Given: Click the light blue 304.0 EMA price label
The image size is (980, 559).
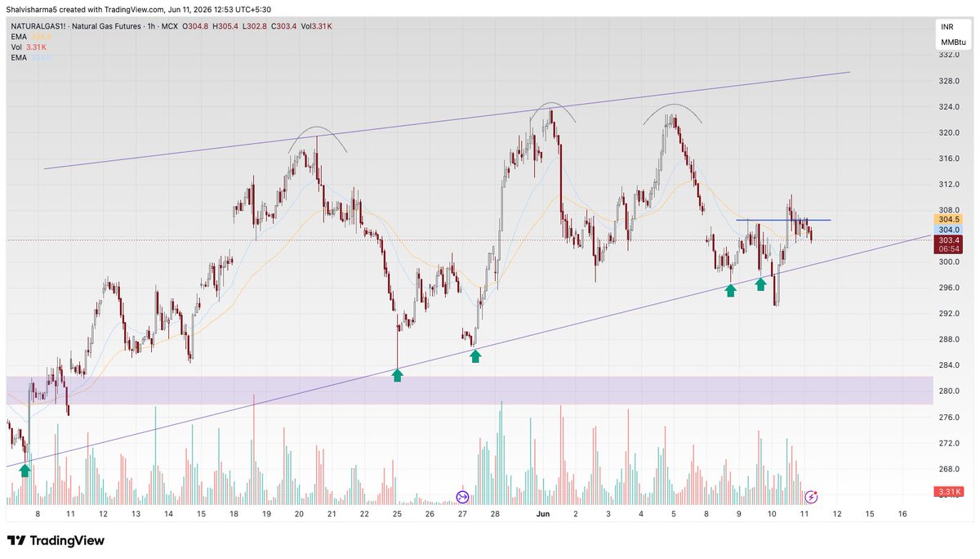Looking at the screenshot, I should click(948, 230).
